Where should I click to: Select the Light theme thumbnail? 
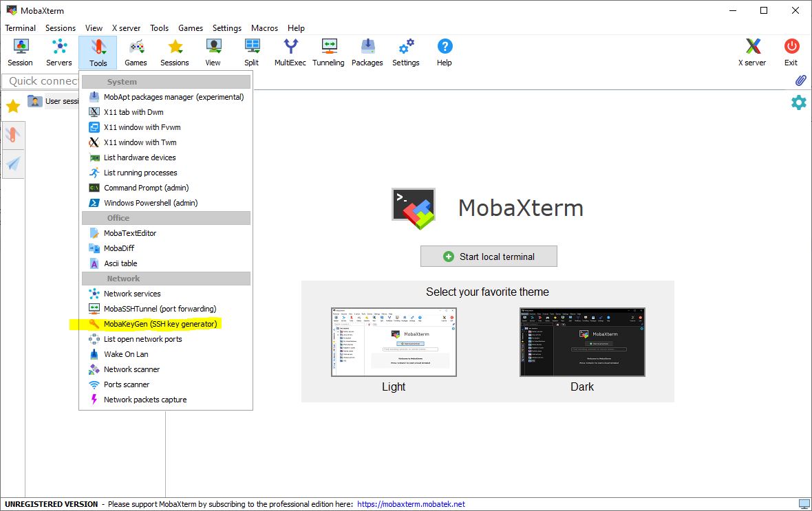pos(394,343)
